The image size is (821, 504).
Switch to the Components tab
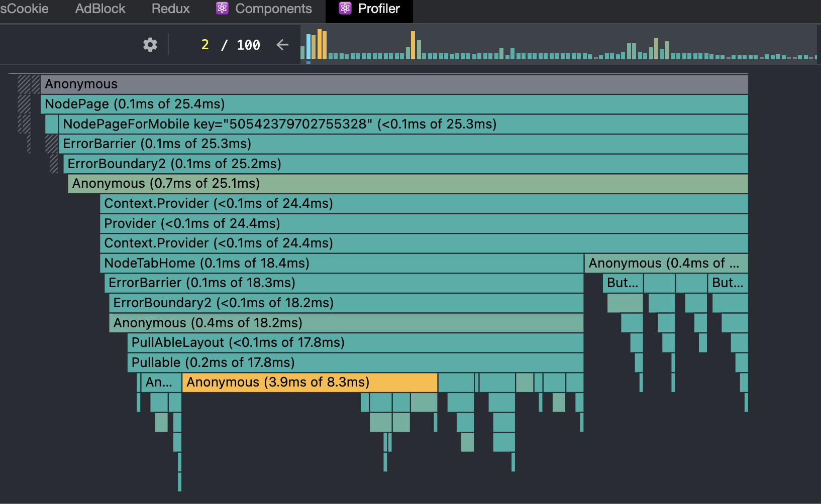(264, 9)
